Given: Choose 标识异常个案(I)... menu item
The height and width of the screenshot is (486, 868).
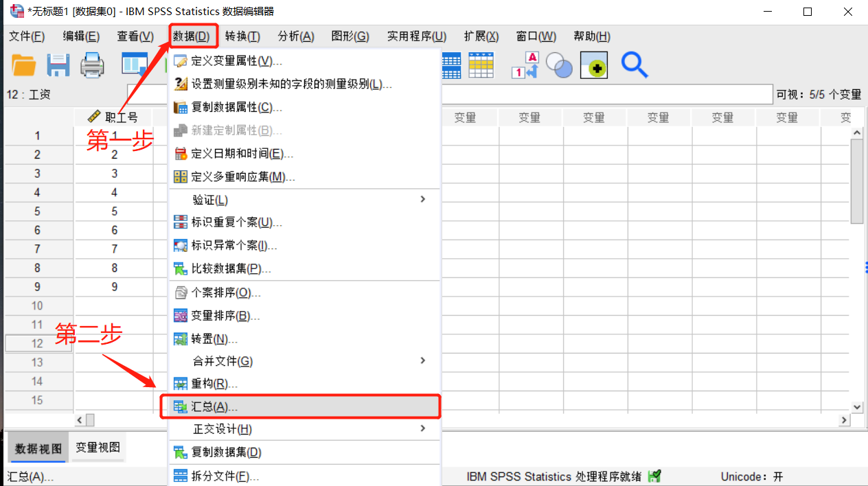Looking at the screenshot, I should pyautogui.click(x=304, y=245).
